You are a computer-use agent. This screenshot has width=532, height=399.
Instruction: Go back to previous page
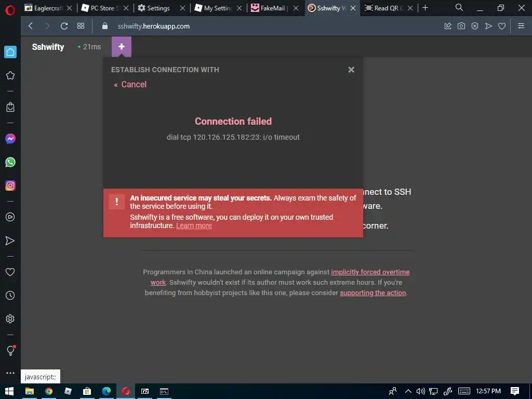click(31, 26)
